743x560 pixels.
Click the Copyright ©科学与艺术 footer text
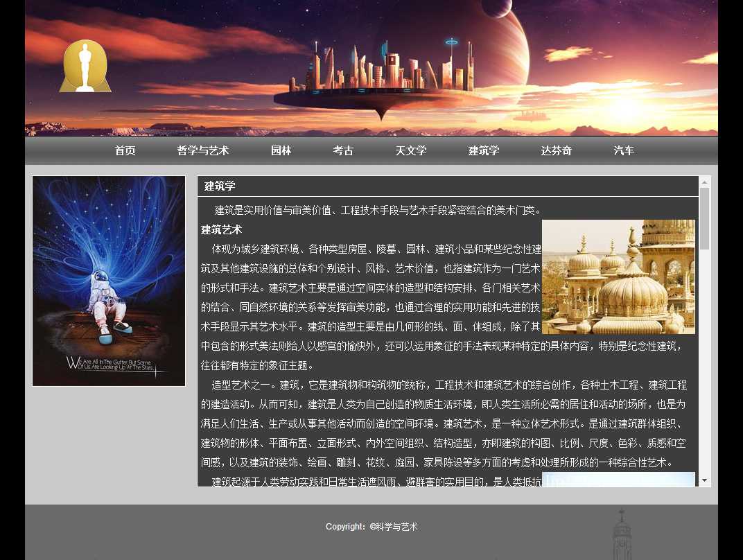coord(371,527)
